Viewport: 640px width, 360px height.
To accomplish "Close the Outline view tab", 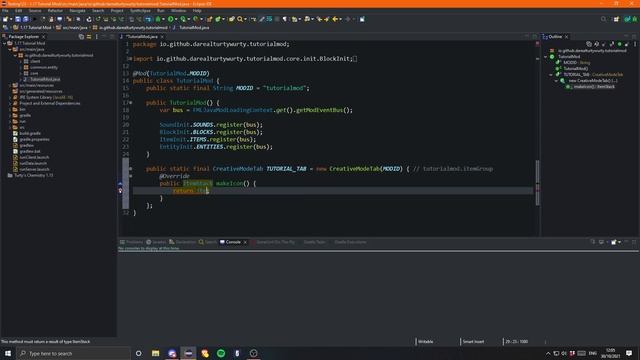I will click(x=567, y=37).
